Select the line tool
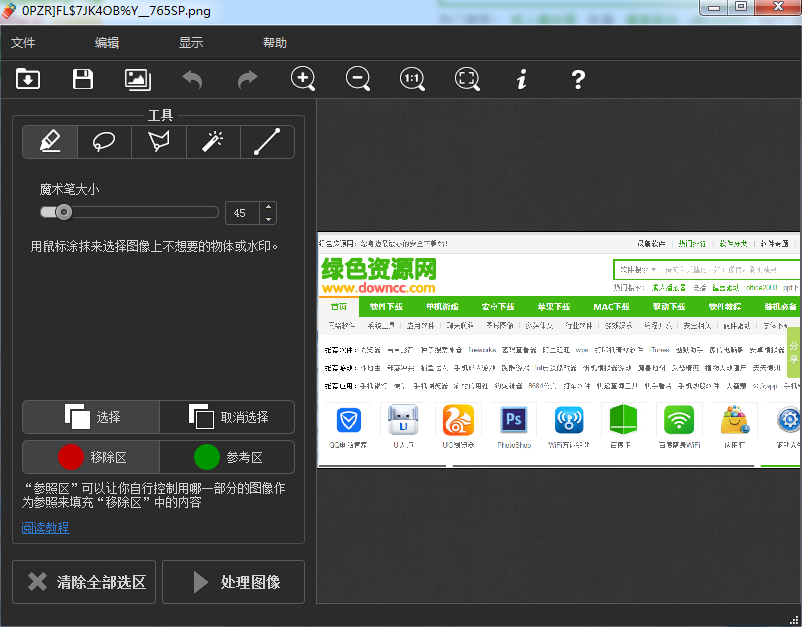 click(x=267, y=141)
